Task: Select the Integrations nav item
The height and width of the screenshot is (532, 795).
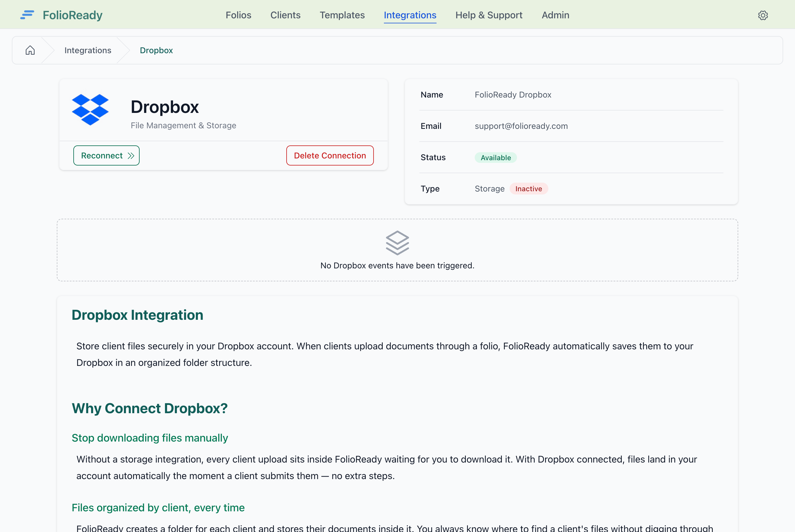Action: [x=410, y=15]
